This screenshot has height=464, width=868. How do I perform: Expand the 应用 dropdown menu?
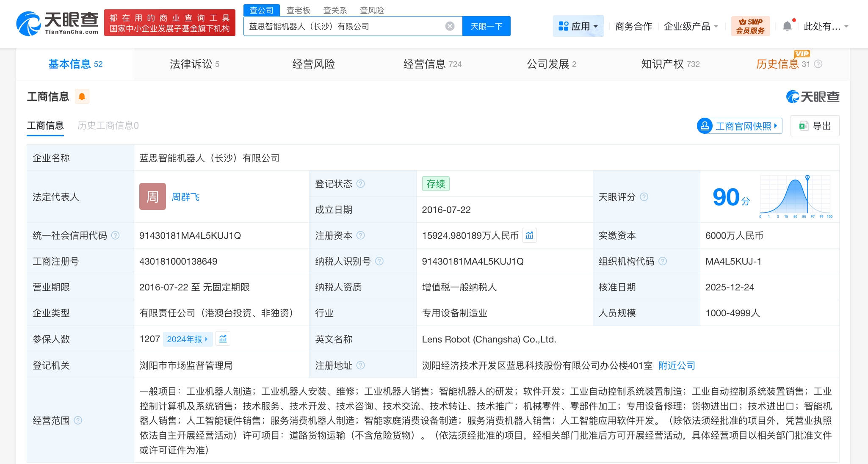click(x=578, y=26)
